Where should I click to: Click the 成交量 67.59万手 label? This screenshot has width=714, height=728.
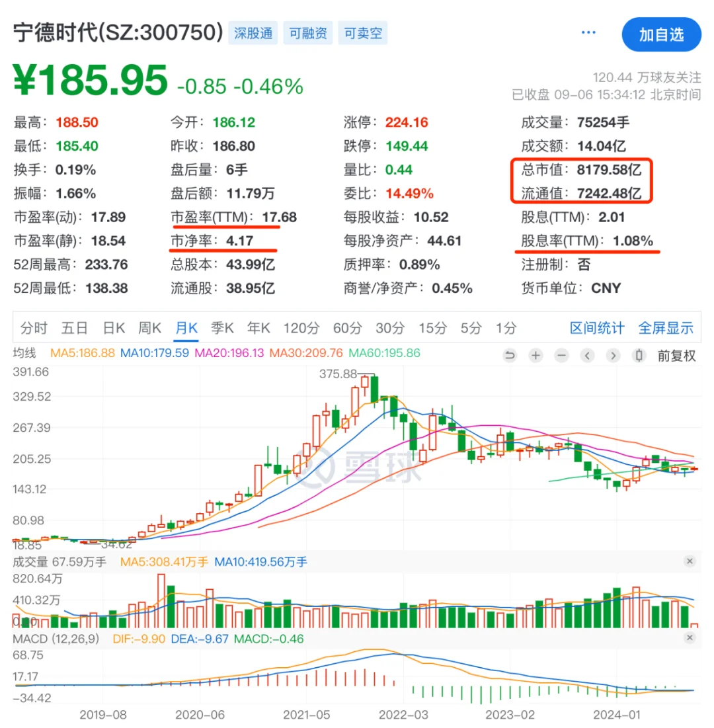(59, 562)
